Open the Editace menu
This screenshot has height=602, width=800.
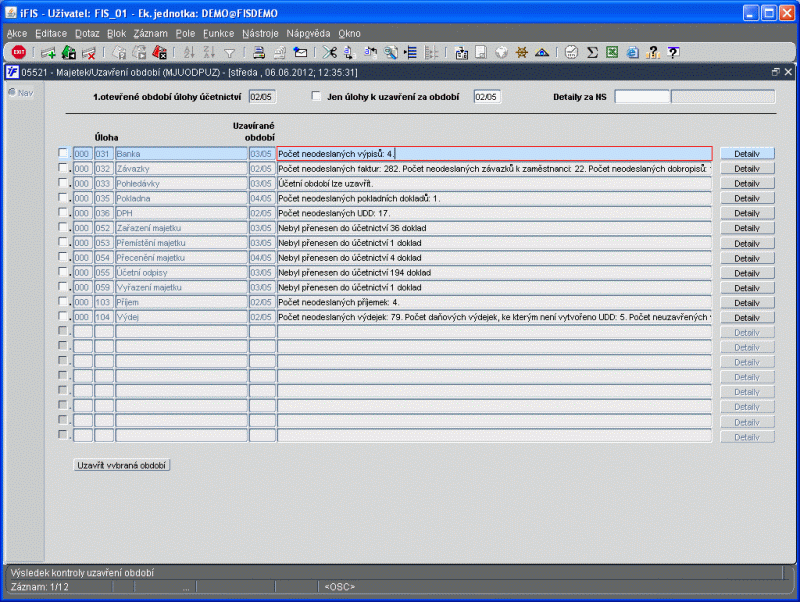coord(51,33)
